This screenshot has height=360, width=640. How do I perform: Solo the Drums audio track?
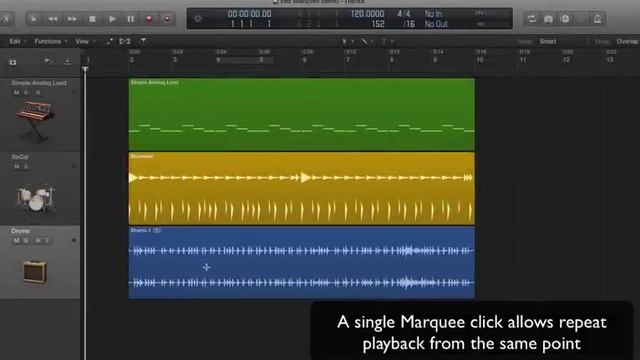click(26, 240)
